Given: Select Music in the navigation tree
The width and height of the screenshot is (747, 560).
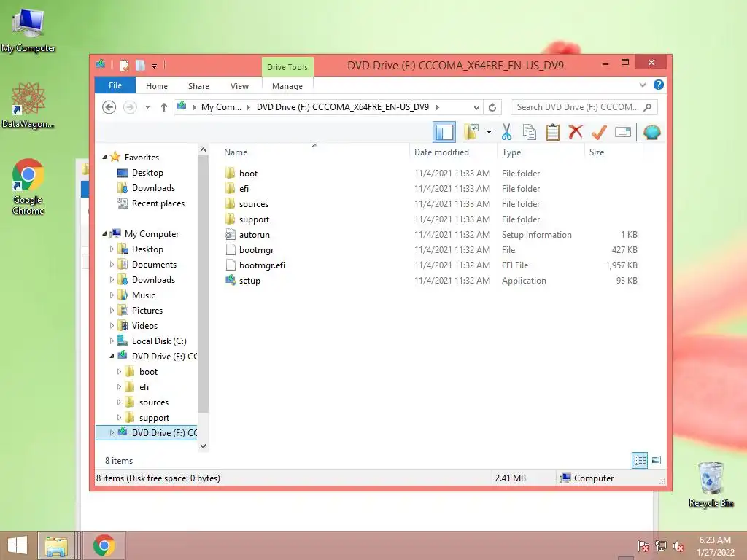Looking at the screenshot, I should point(144,295).
